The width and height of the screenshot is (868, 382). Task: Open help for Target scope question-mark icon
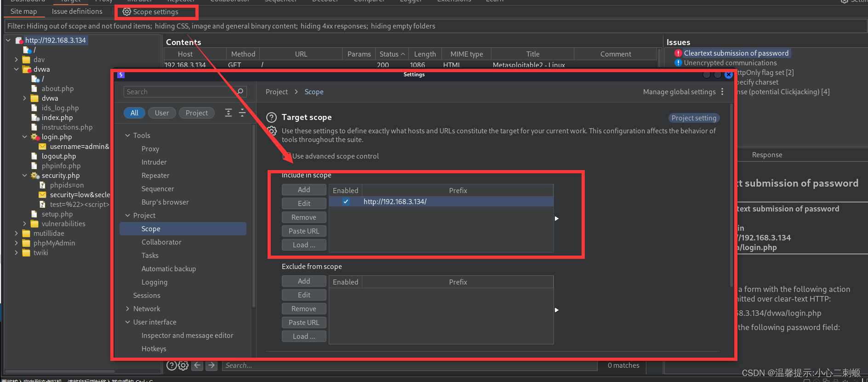(x=272, y=117)
